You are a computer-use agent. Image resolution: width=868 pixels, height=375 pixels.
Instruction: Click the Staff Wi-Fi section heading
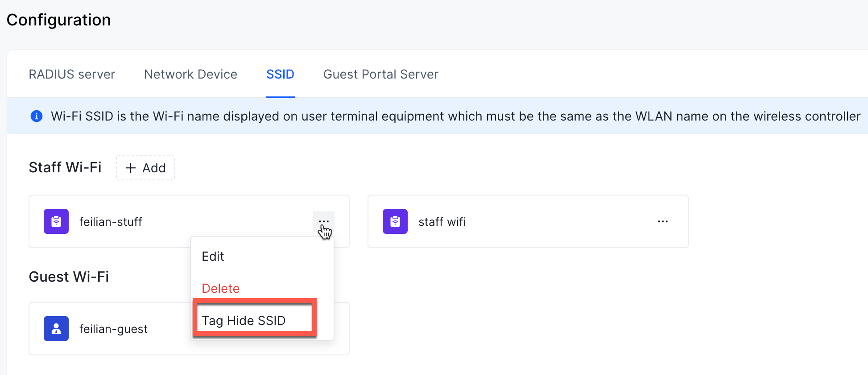(65, 167)
